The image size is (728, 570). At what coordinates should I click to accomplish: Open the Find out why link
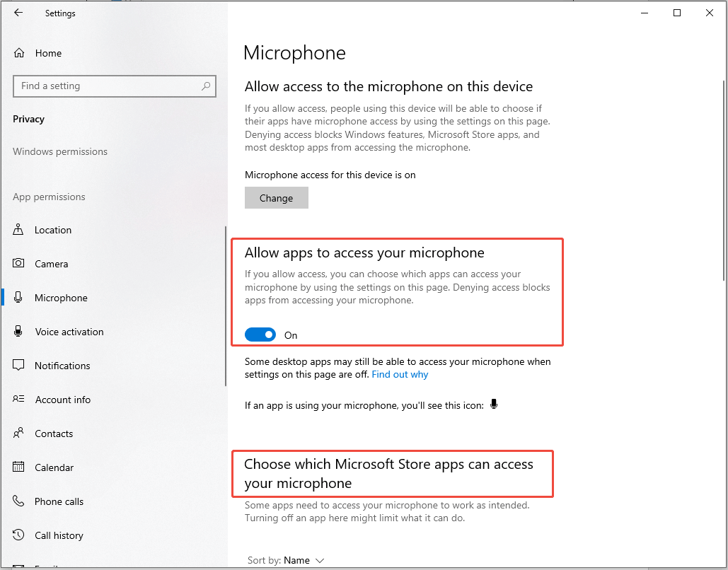pyautogui.click(x=400, y=374)
